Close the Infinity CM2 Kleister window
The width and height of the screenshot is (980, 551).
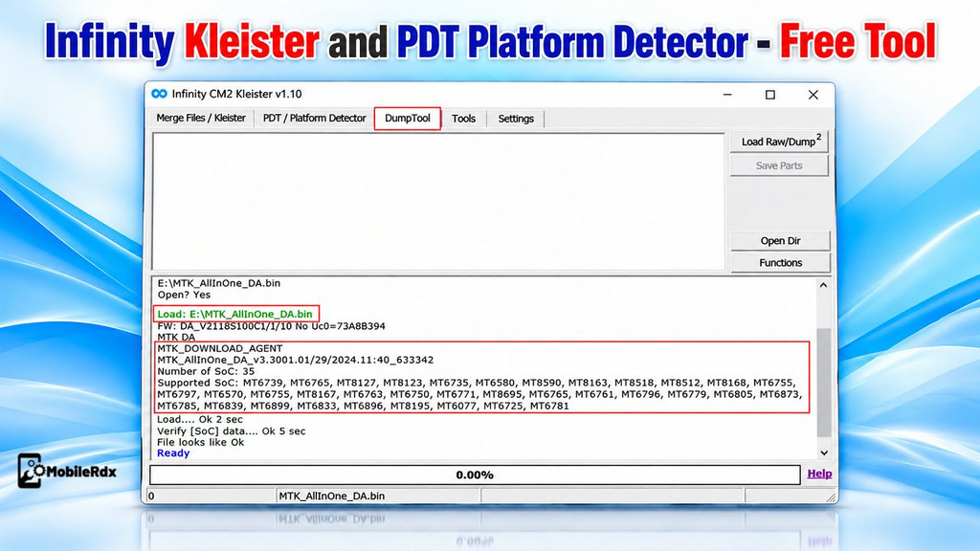pyautogui.click(x=813, y=95)
